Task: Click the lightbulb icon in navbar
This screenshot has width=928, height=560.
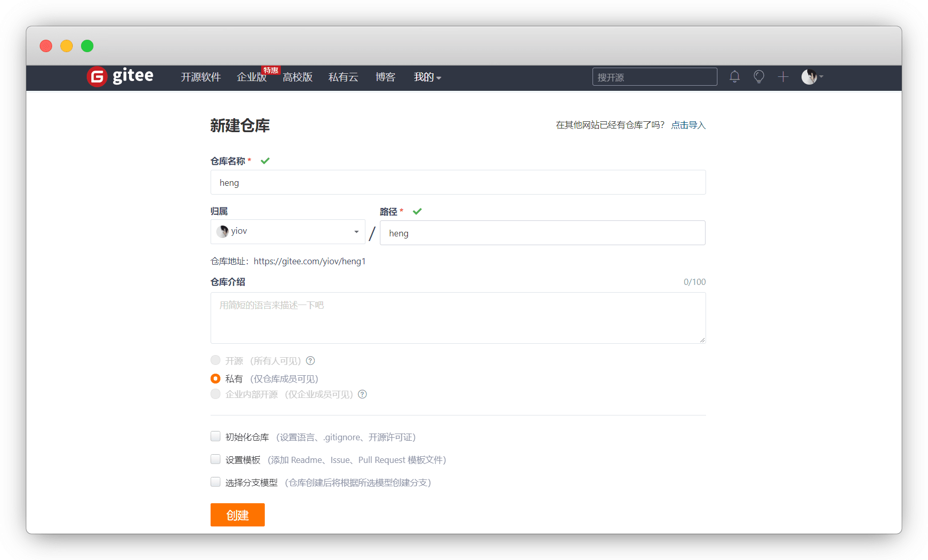Action: point(759,77)
